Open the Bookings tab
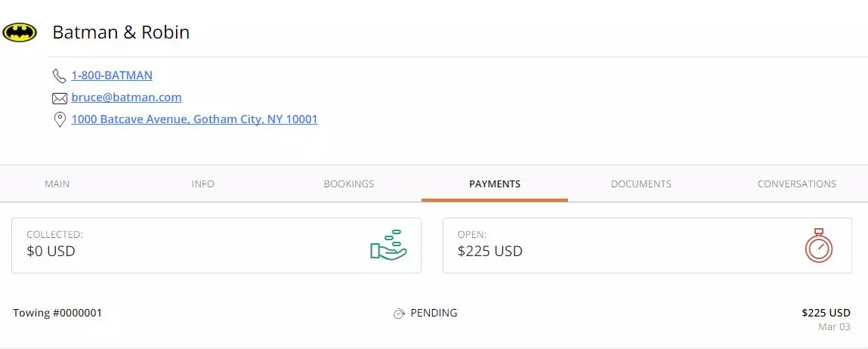The width and height of the screenshot is (868, 349). 349,184
